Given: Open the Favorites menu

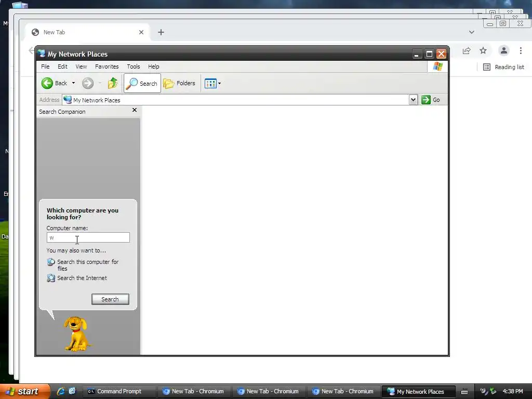Looking at the screenshot, I should 107,66.
